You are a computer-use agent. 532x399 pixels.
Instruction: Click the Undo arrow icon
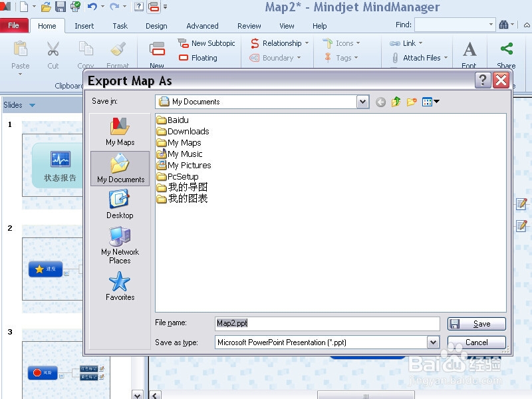[x=92, y=7]
